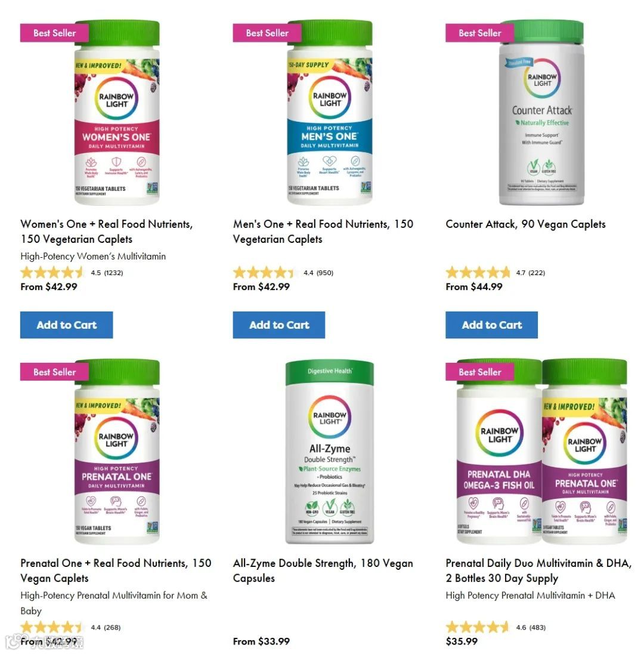The height and width of the screenshot is (654, 644).
Task: View star rating reviews for Men's One
Action: click(x=283, y=273)
